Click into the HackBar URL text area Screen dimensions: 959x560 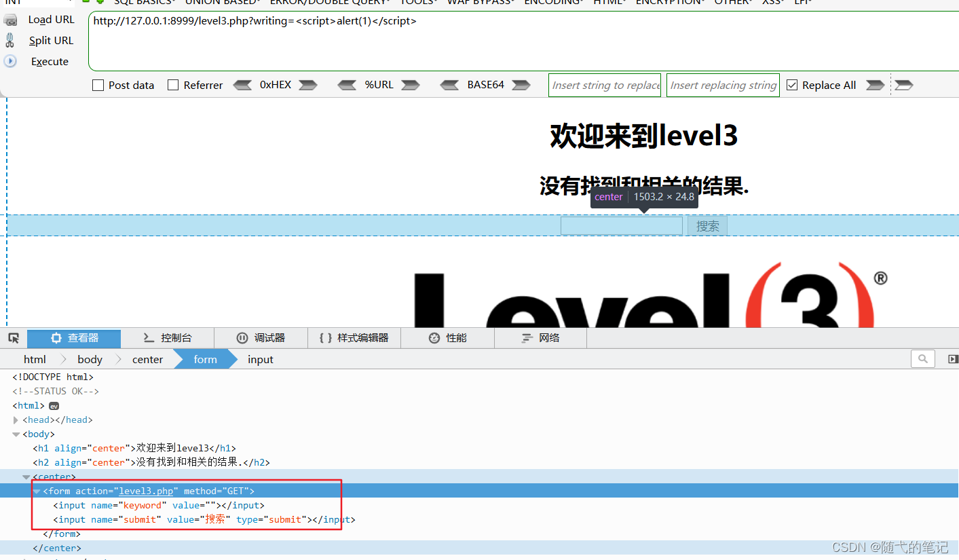coord(523,41)
